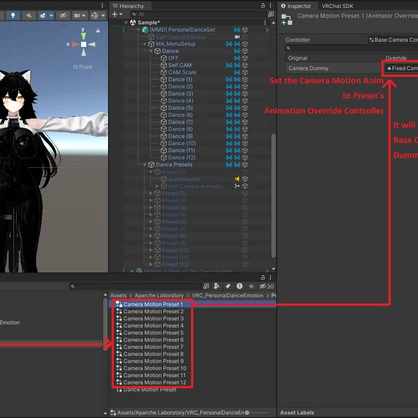Toggle the hidden packages eye icon showing 30
This screenshot has width=418, height=418.
pyautogui.click(x=267, y=286)
